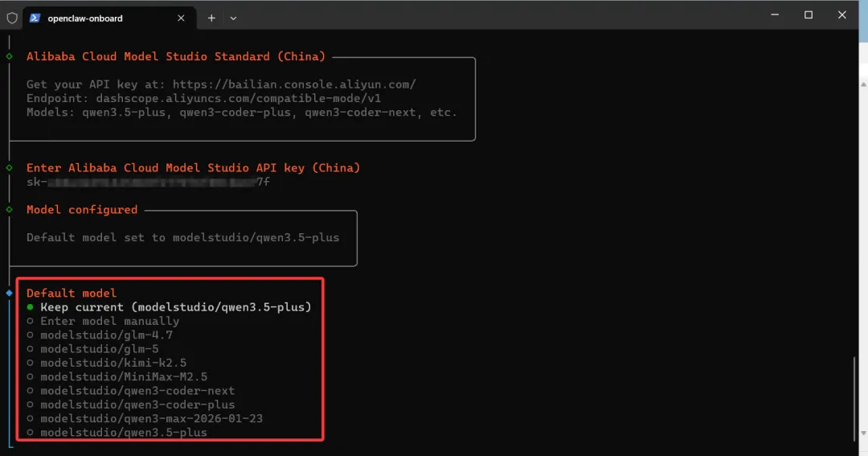Close the terminal window

tap(842, 15)
